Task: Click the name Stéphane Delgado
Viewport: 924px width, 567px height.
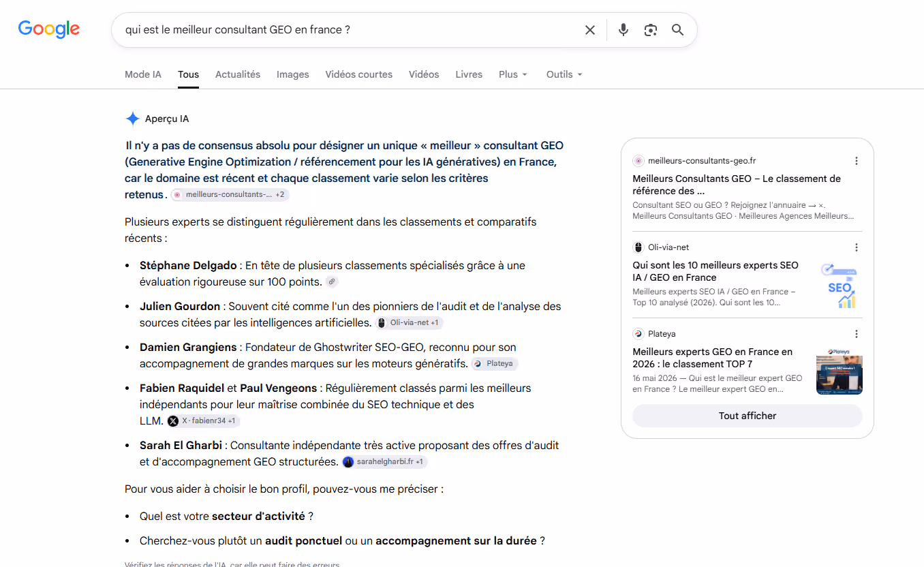Action: coord(188,266)
